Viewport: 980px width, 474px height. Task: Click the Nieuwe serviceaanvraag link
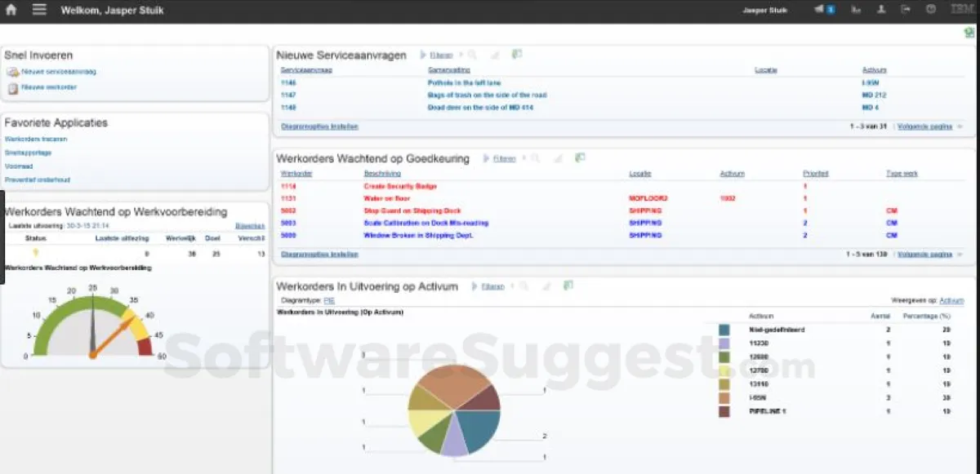(59, 72)
